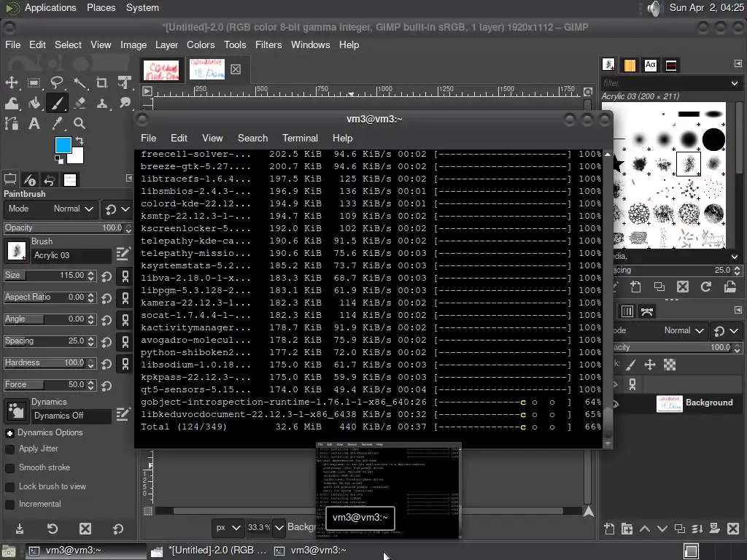The height and width of the screenshot is (560, 747).
Task: Delete the Background layer
Action: tap(733, 529)
